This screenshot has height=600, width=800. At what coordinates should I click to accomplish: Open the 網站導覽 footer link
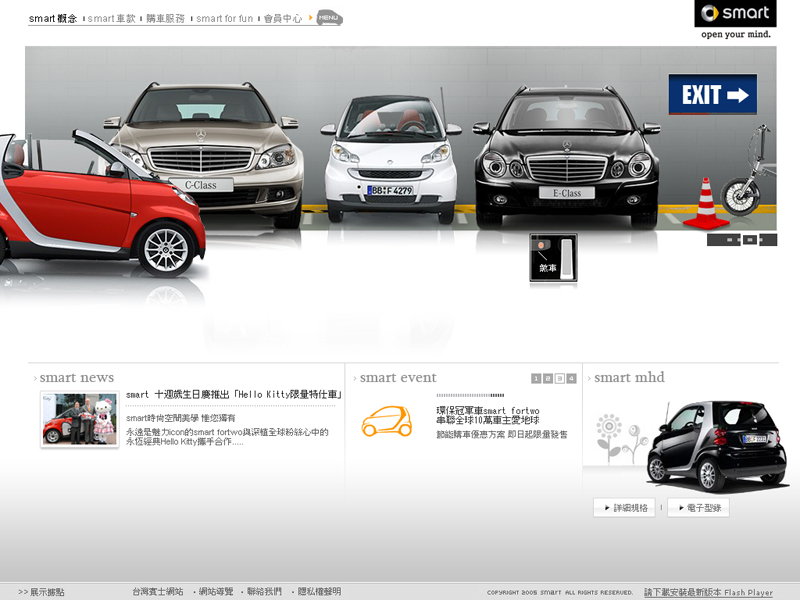pyautogui.click(x=216, y=591)
